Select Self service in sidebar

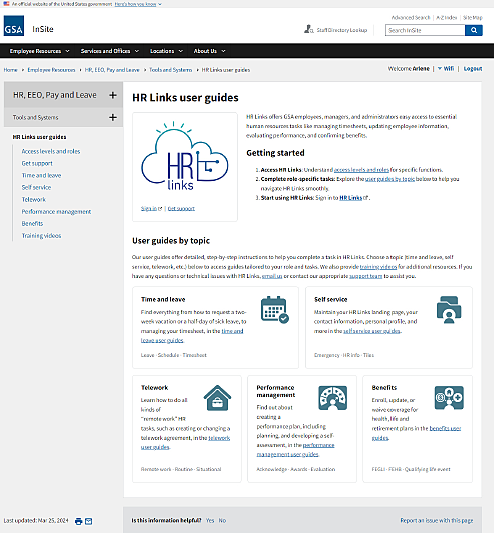tap(36, 187)
